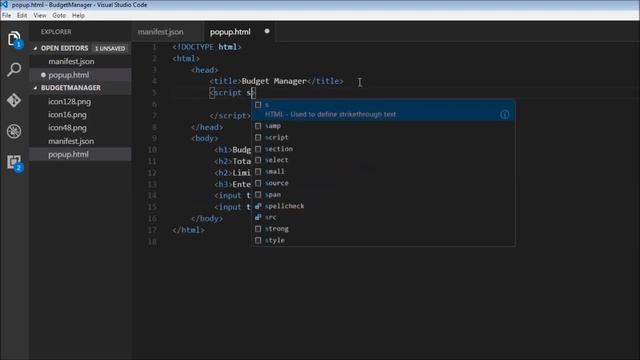The height and width of the screenshot is (360, 640).
Task: Place cursor on closing </script> tag
Action: pos(230,116)
